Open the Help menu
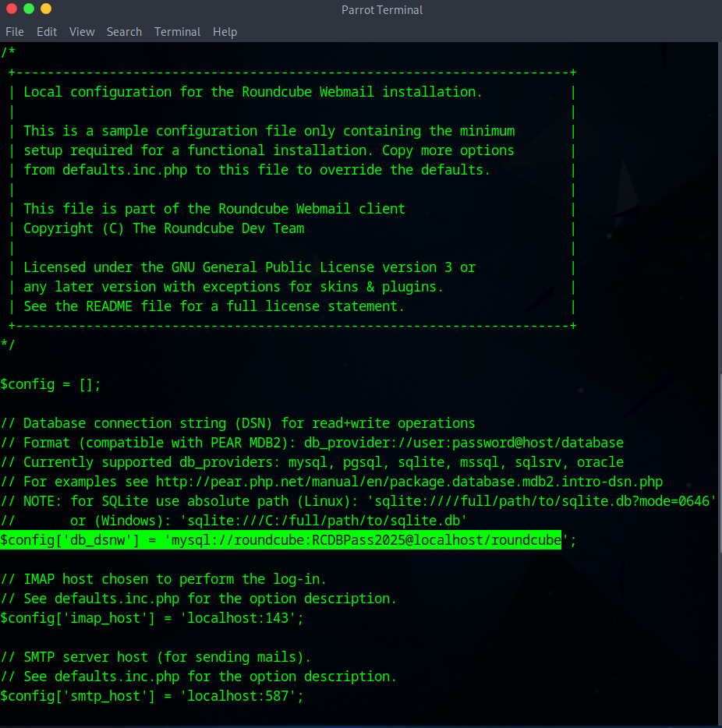This screenshot has height=728, width=722. point(225,32)
